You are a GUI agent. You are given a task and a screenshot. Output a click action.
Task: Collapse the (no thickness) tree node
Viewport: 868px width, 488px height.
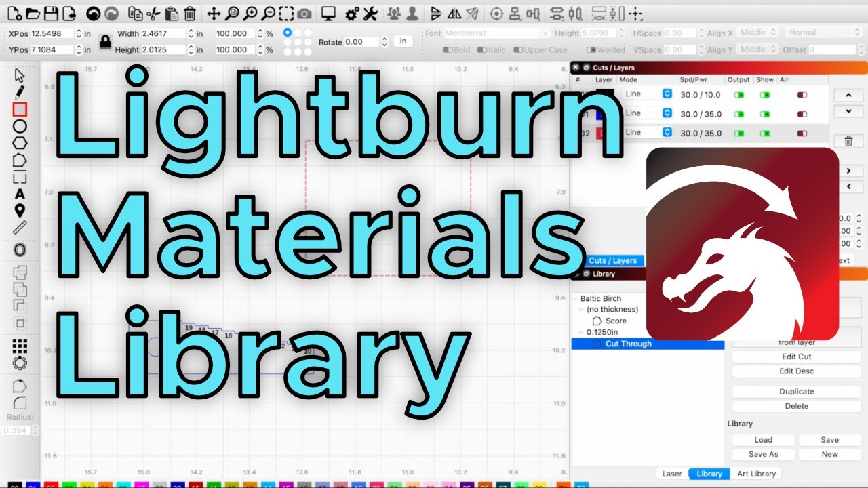click(x=582, y=310)
